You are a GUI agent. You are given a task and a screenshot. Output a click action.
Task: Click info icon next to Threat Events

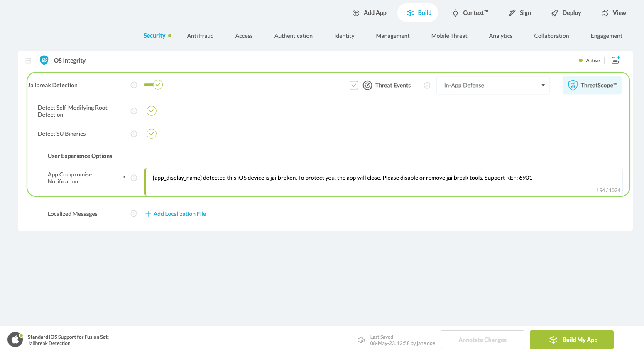tap(427, 86)
